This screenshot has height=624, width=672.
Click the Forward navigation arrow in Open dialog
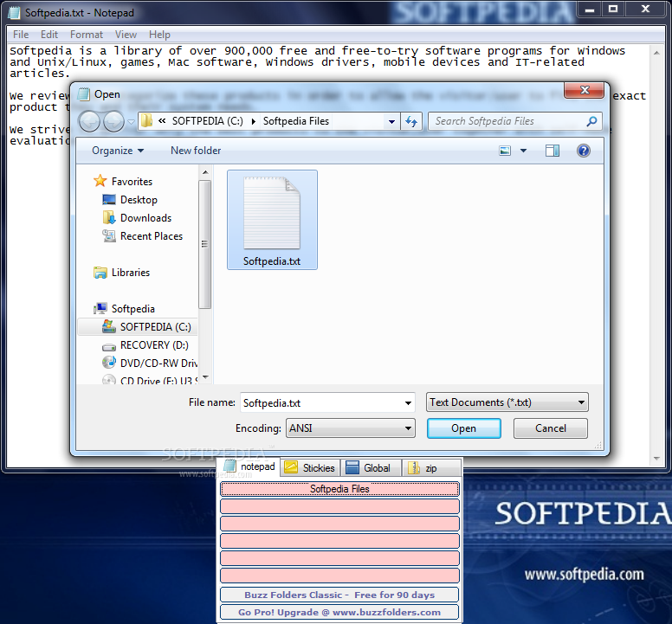click(113, 121)
